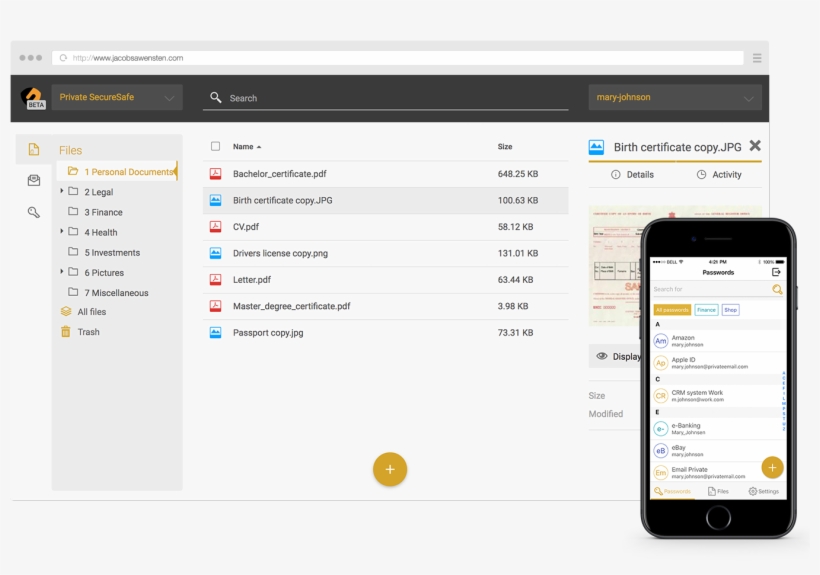Open Letter.pdf

[252, 280]
